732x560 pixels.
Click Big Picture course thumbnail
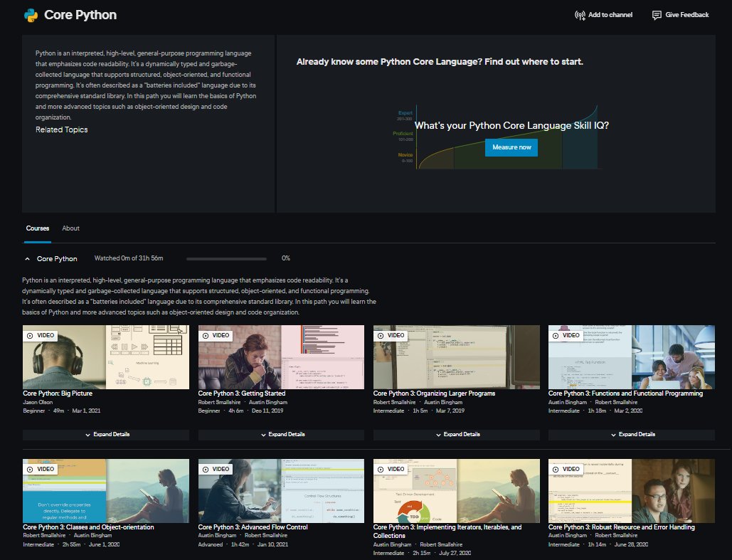tap(106, 356)
